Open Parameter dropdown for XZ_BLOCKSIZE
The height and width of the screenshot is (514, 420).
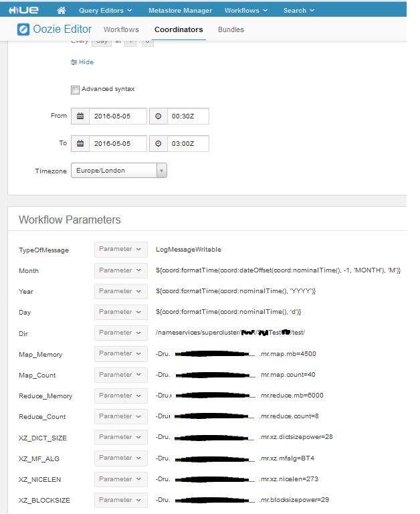coord(121,500)
